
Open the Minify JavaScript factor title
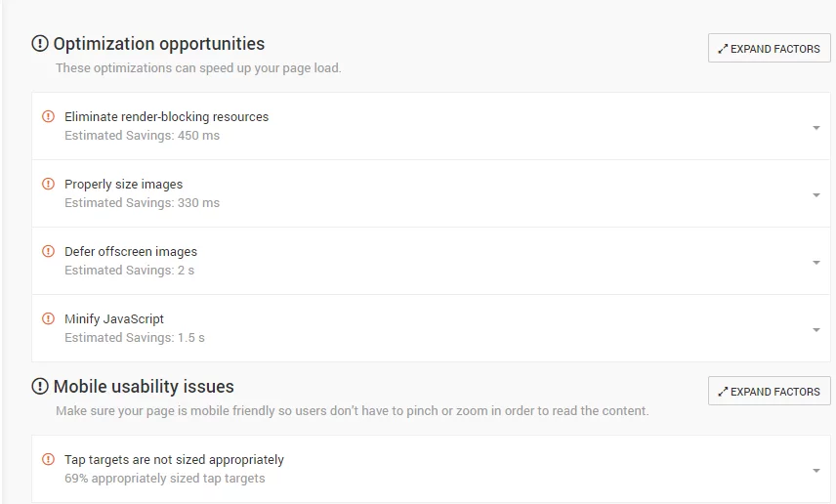click(114, 319)
